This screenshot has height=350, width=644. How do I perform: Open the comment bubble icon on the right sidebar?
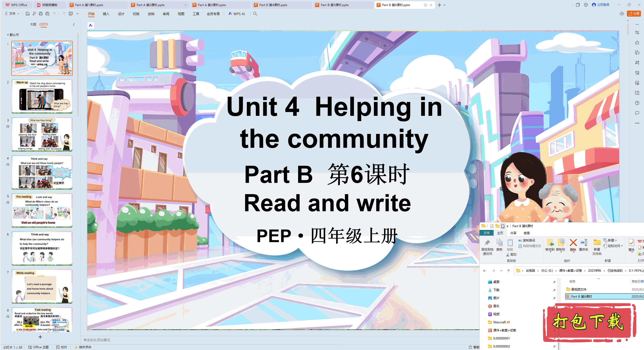[x=637, y=113]
